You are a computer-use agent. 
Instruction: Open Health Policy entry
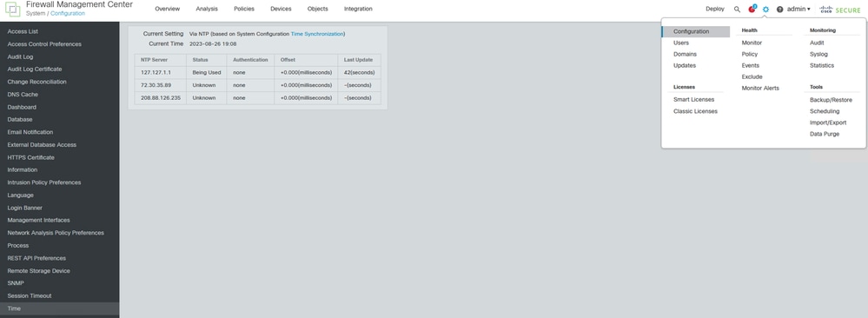[x=750, y=54]
